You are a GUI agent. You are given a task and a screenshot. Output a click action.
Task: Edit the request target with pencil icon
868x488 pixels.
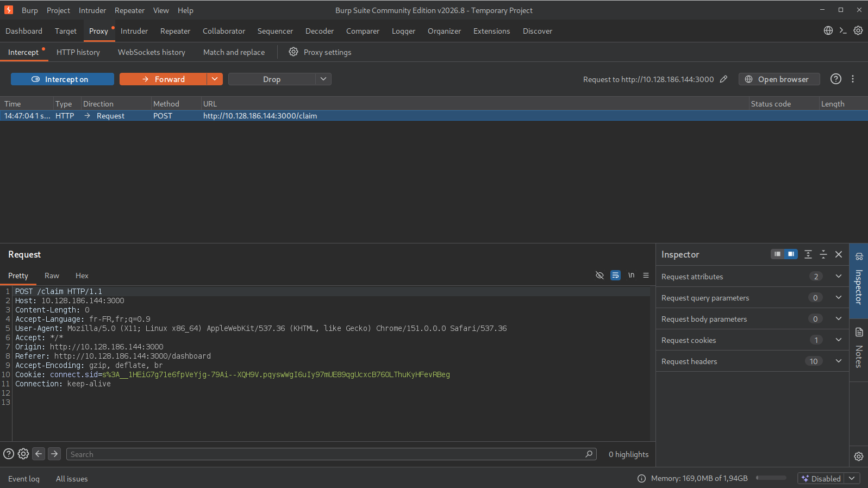(723, 79)
